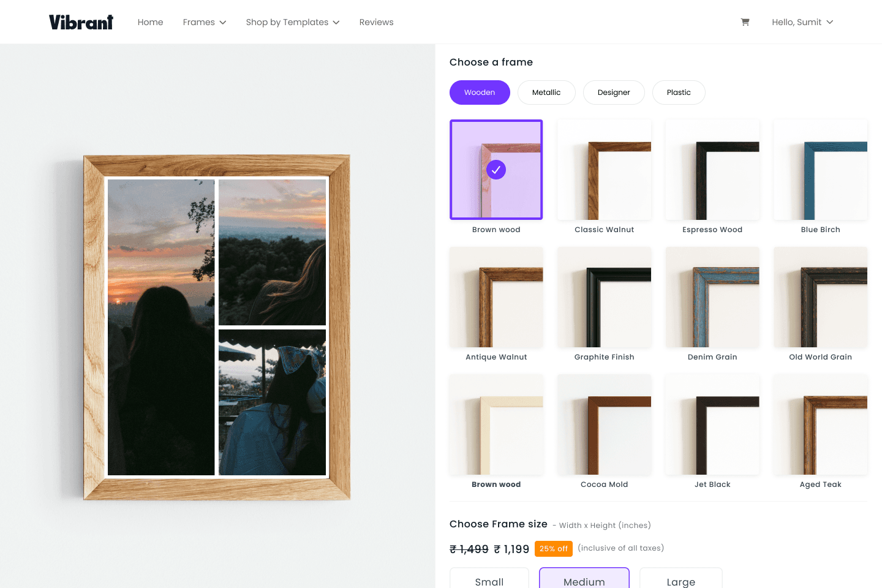882x588 pixels.
Task: Click the Vibrant logo
Action: pos(81,22)
